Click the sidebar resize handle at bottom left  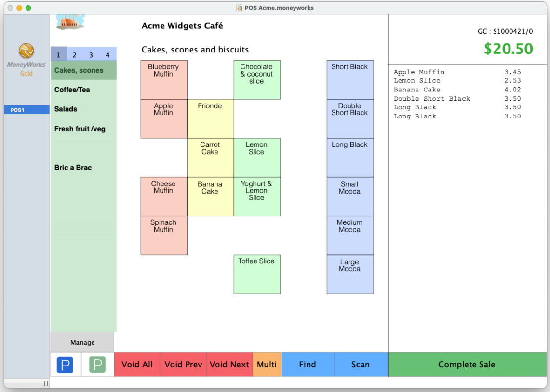46,384
